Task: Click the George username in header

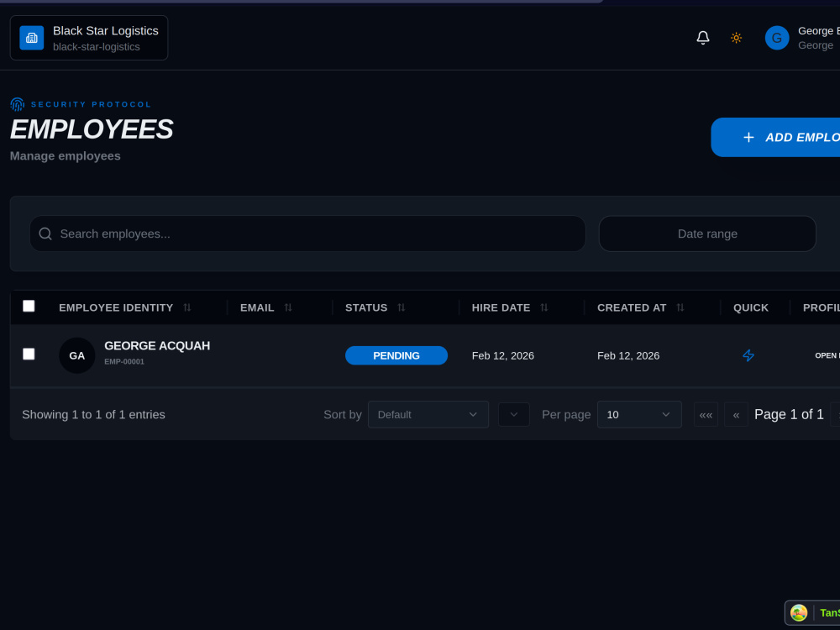Action: pyautogui.click(x=816, y=45)
